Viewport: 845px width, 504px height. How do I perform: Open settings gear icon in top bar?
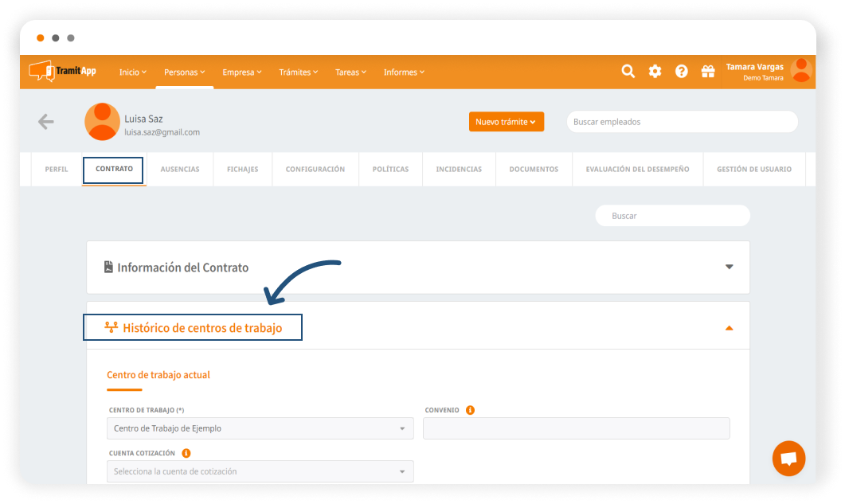tap(655, 72)
